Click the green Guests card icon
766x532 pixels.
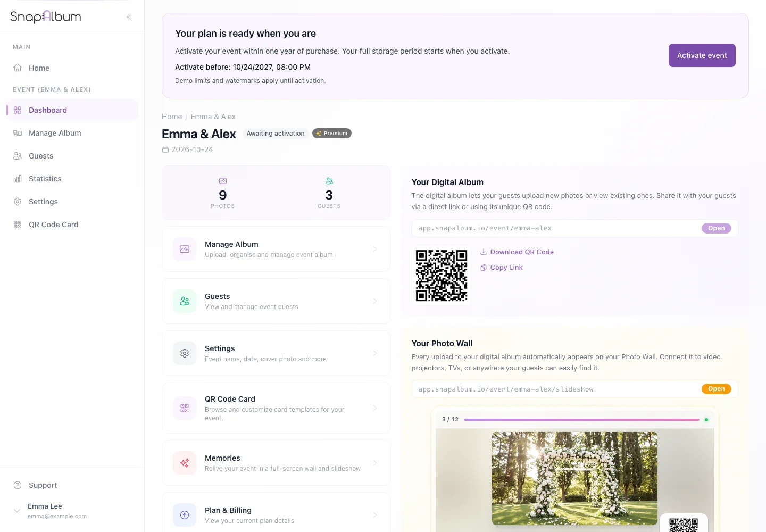click(185, 301)
